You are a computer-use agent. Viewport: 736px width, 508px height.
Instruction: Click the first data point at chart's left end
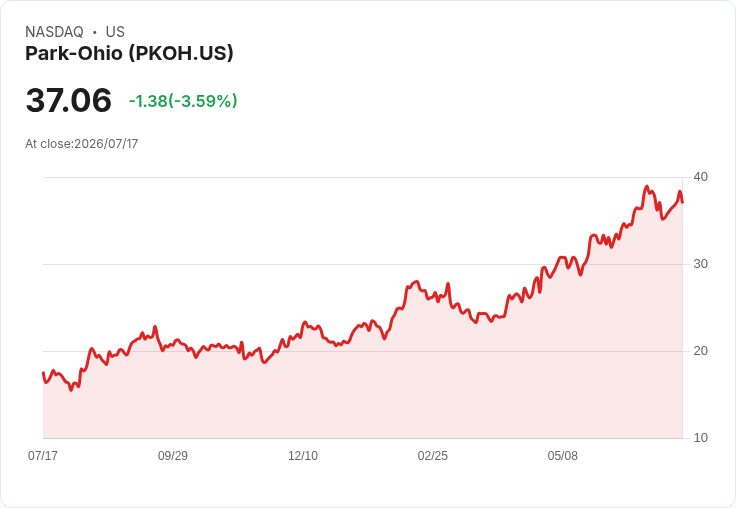[x=43, y=373]
